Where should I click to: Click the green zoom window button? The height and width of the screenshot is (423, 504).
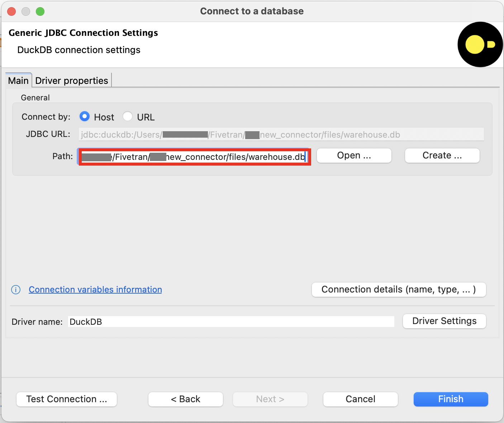[40, 11]
